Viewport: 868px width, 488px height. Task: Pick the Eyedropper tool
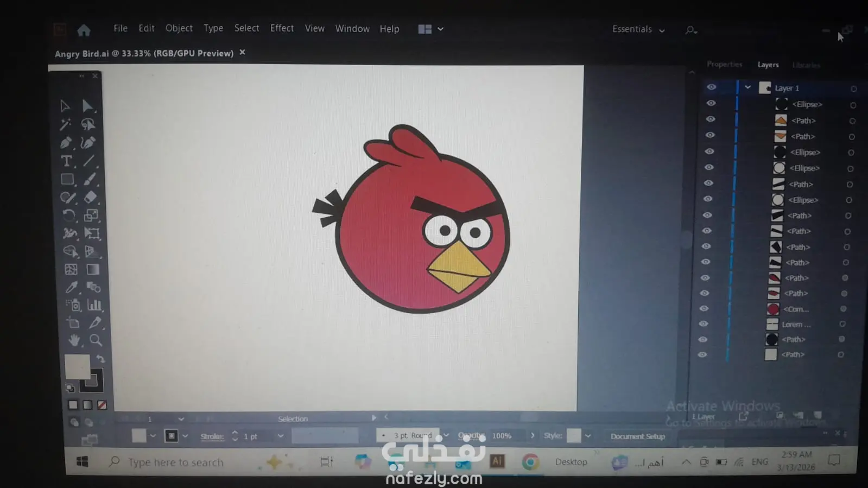coord(71,287)
